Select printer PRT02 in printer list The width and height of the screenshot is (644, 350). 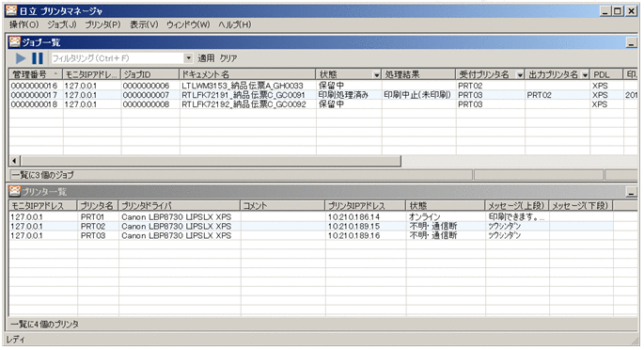pos(311,226)
